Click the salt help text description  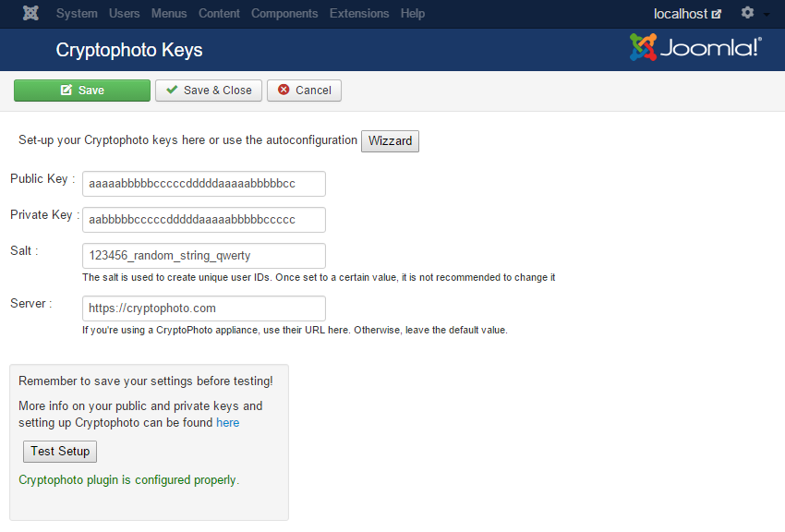coord(319,277)
